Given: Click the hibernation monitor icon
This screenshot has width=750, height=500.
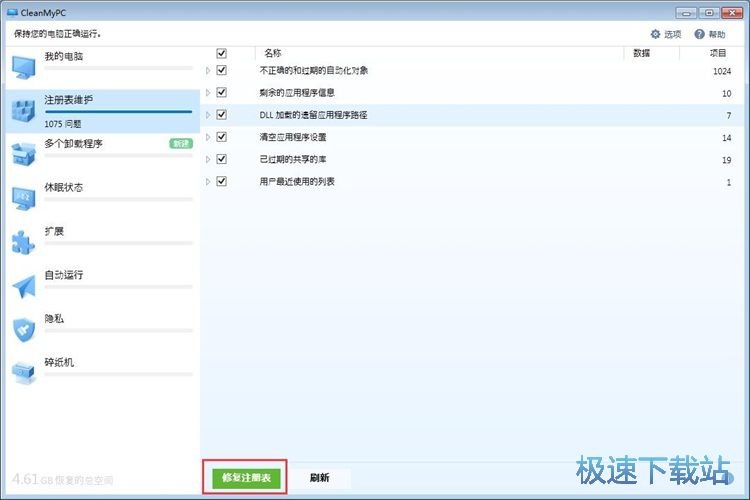Looking at the screenshot, I should click(x=24, y=198).
